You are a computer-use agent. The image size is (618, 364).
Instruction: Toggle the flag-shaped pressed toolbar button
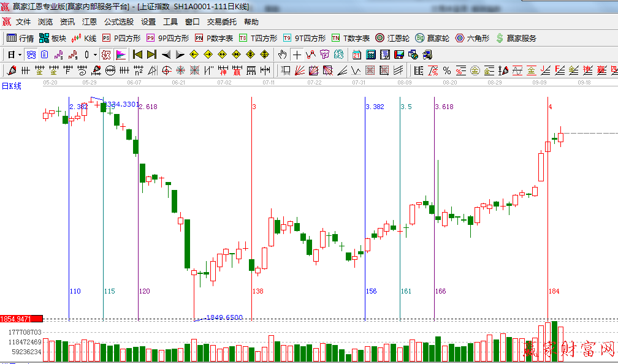point(121,55)
